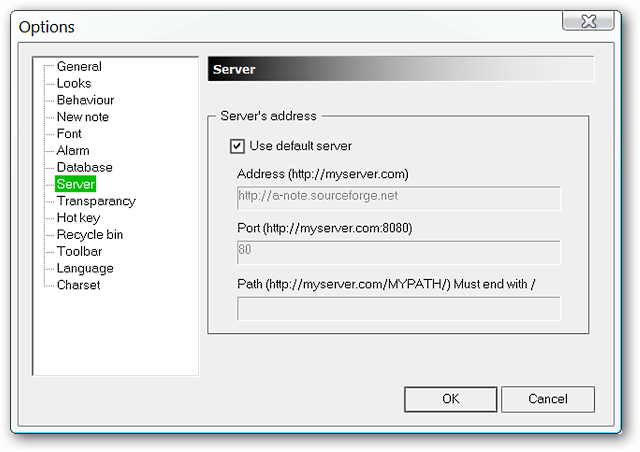The width and height of the screenshot is (640, 452).
Task: Open the General options category
Action: (x=79, y=66)
